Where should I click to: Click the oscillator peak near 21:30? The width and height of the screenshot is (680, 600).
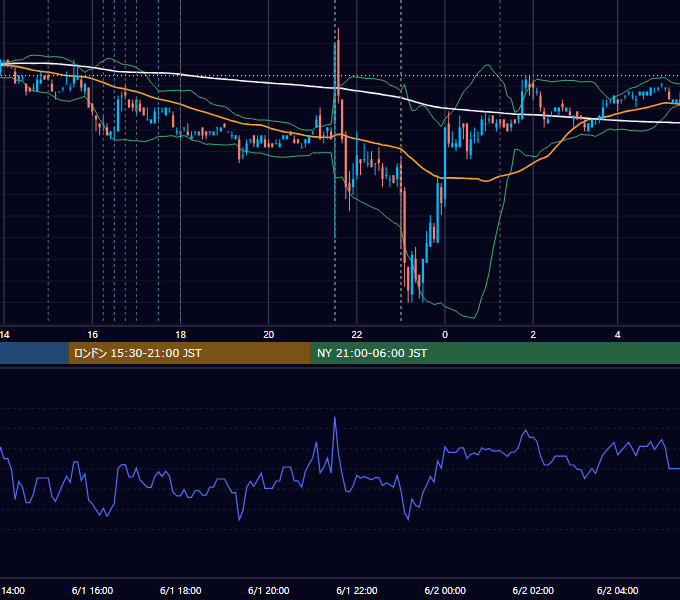(x=335, y=418)
